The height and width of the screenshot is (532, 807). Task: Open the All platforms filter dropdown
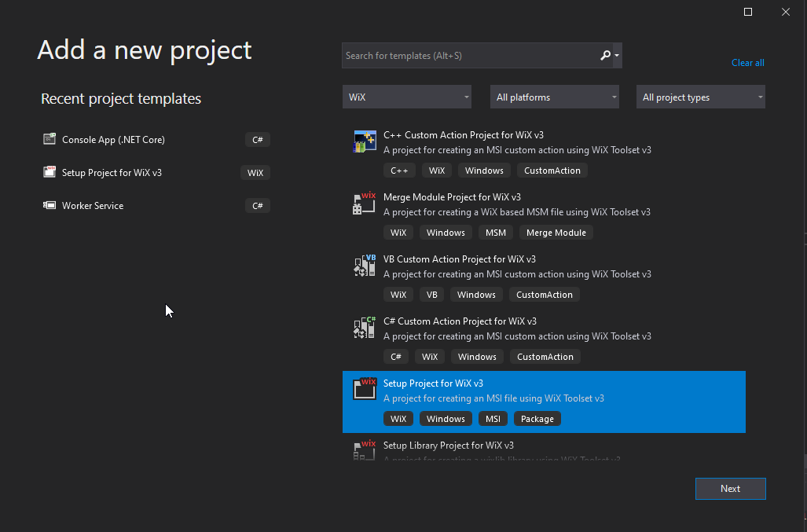pyautogui.click(x=554, y=97)
